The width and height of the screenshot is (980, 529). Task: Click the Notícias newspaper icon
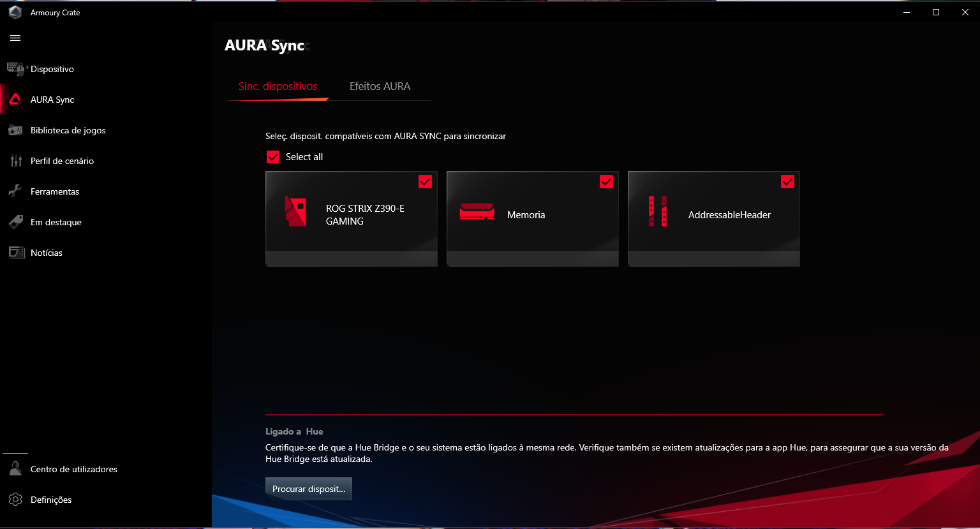coord(15,253)
